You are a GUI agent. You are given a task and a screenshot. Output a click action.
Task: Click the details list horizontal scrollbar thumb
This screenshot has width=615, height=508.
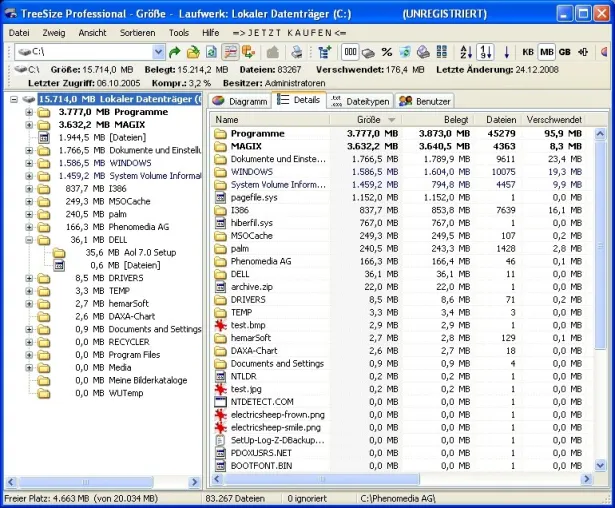322,479
